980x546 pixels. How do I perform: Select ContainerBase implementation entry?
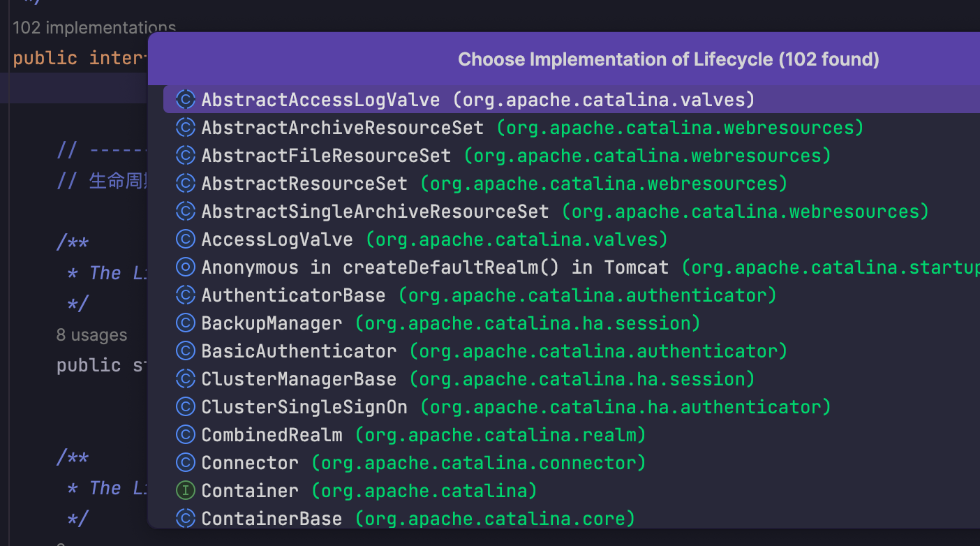[272, 519]
